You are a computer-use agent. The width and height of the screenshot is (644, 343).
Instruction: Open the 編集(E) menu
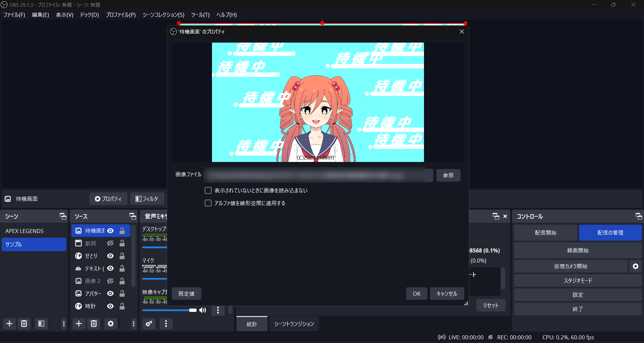[x=40, y=15]
